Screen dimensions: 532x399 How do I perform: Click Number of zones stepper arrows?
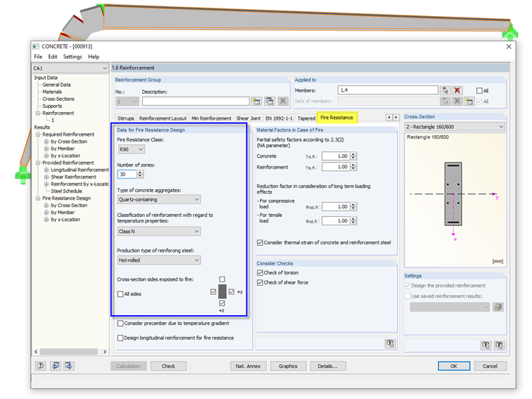point(140,174)
